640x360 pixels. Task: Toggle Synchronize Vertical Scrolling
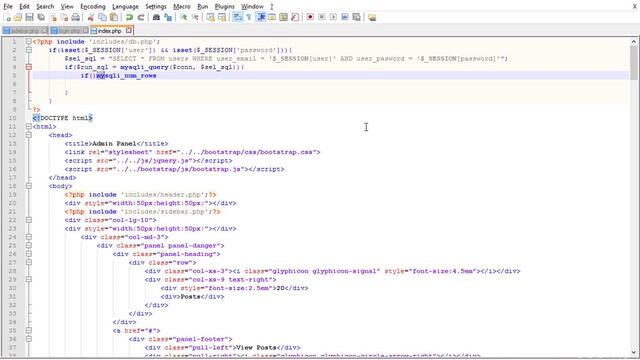tap(210, 17)
